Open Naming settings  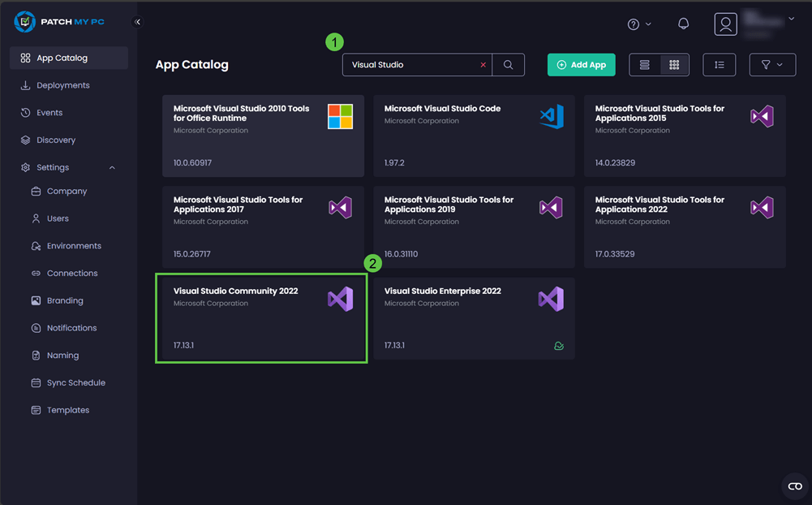click(63, 356)
